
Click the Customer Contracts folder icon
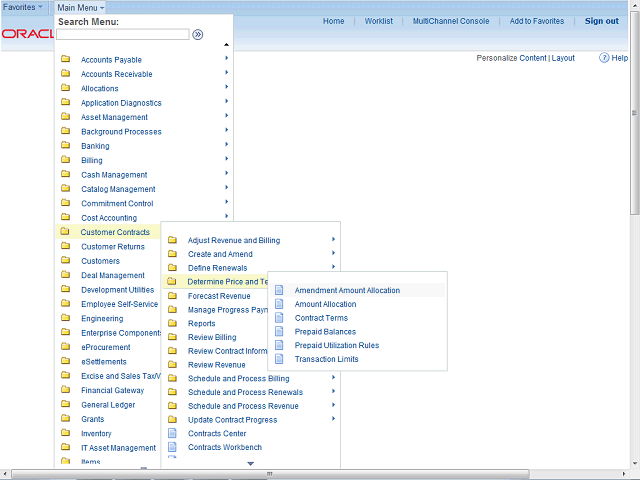[x=65, y=231]
